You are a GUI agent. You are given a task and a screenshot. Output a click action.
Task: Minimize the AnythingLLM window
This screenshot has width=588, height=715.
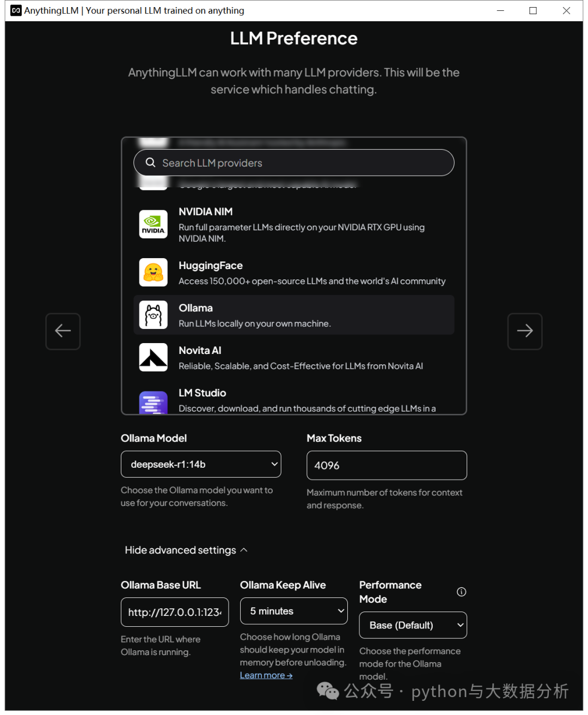[500, 10]
